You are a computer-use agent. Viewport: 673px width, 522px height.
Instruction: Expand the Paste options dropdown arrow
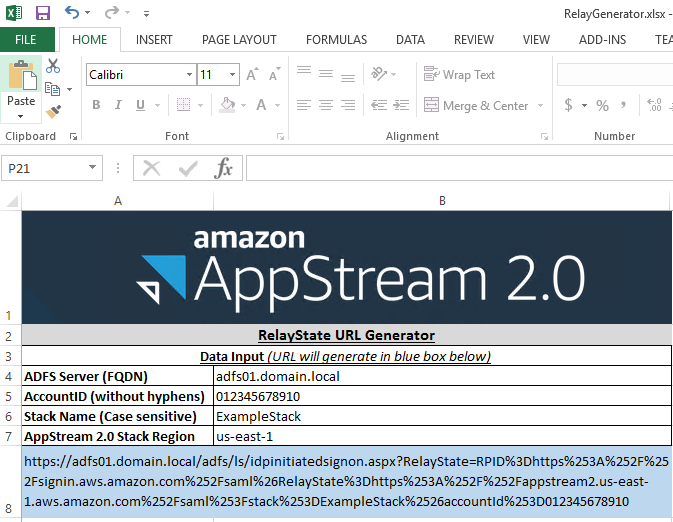tap(21, 116)
